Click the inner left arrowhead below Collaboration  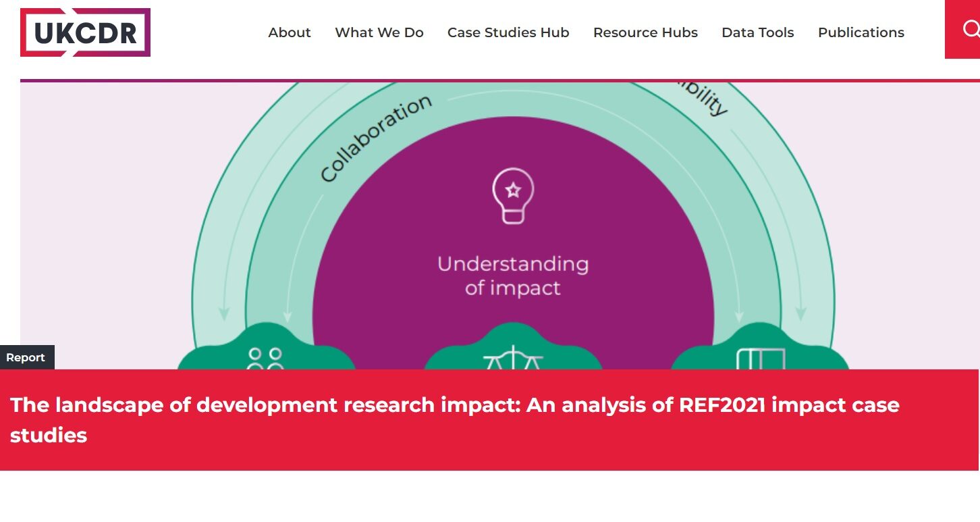click(x=287, y=316)
